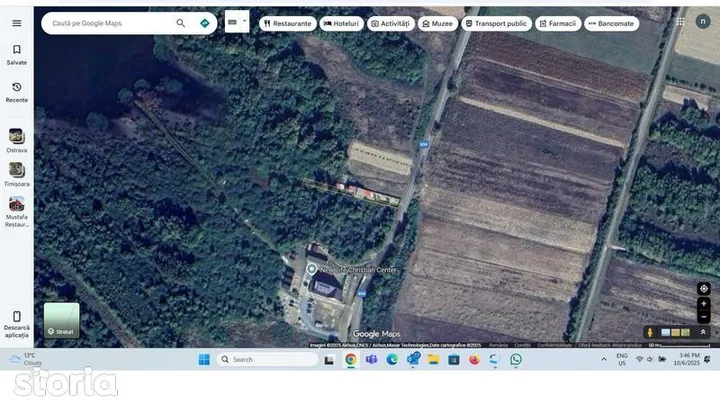Filter the map by Muzee

point(437,23)
